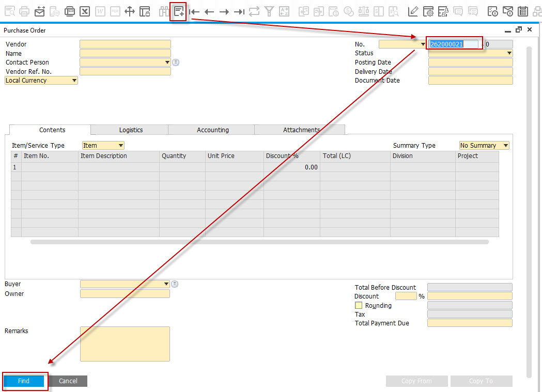Click the table's horizontal scrollbar
Image resolution: width=542 pixels, height=392 pixels.
tap(259, 242)
